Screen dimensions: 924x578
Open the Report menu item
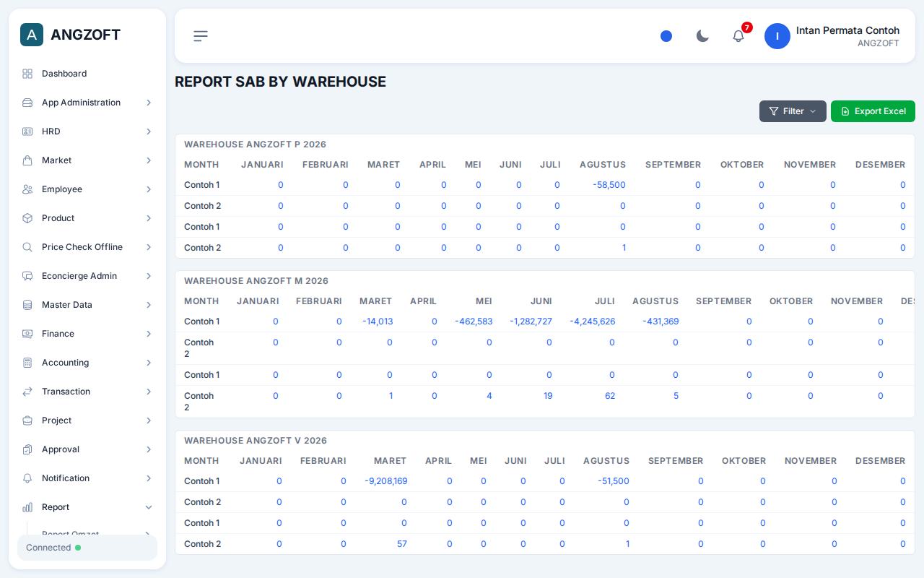(87, 507)
